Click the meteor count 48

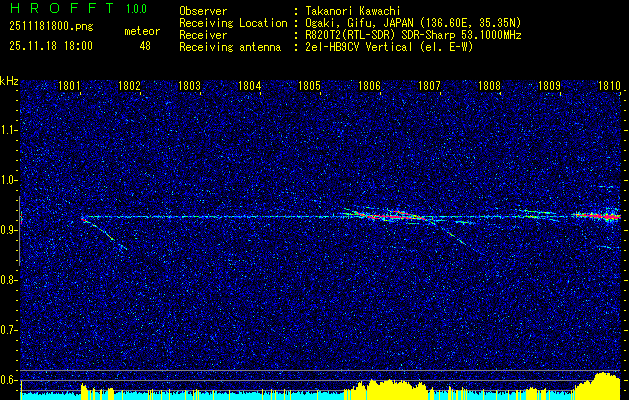145,46
